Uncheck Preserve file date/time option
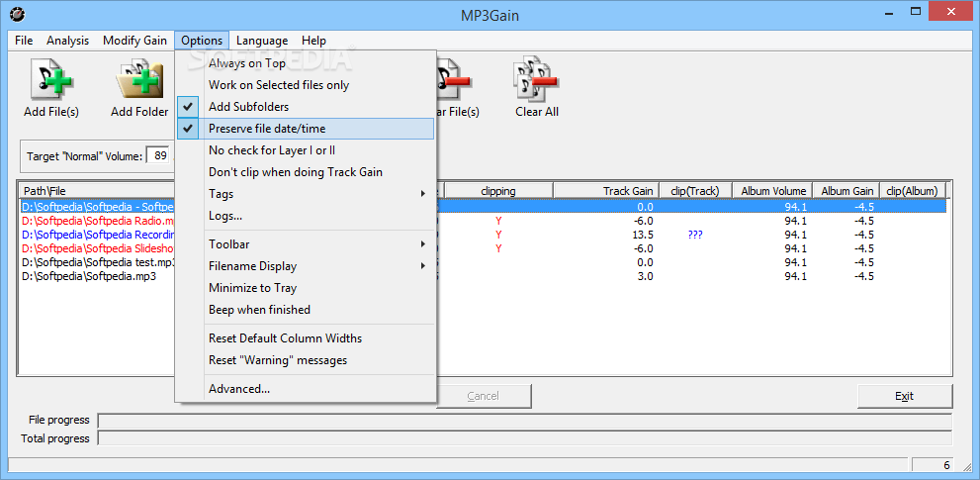This screenshot has height=480, width=980. tap(305, 129)
